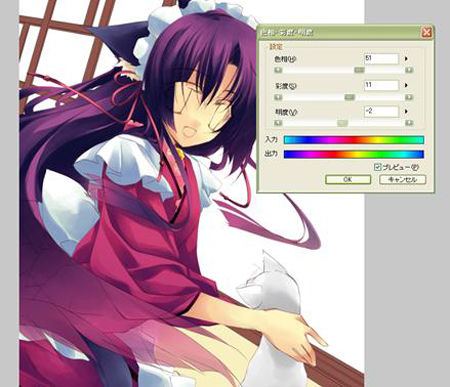Open the flyout arrow beside the 色相 value
The image size is (450, 387).
point(406,59)
